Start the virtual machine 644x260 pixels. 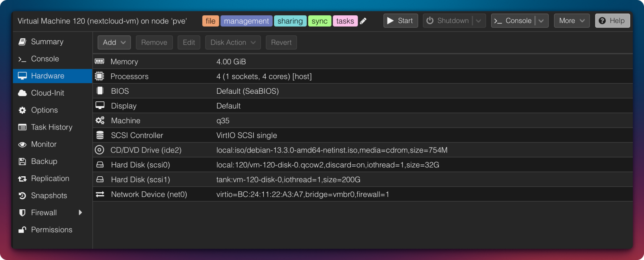(x=400, y=21)
